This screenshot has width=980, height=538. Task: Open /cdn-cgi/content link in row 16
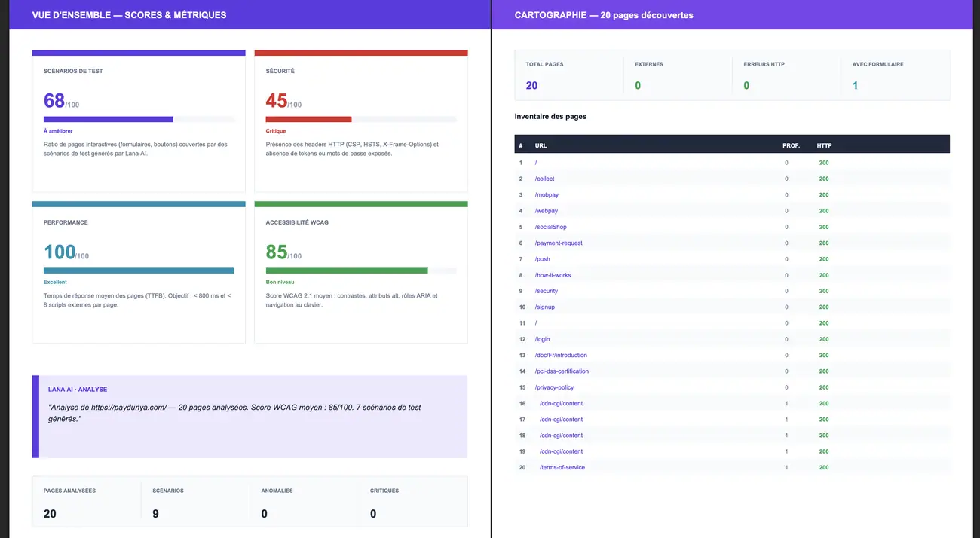click(561, 404)
